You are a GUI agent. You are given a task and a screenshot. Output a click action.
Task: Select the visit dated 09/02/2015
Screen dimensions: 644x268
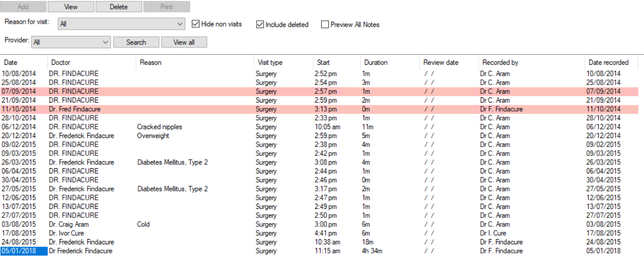[x=319, y=145]
